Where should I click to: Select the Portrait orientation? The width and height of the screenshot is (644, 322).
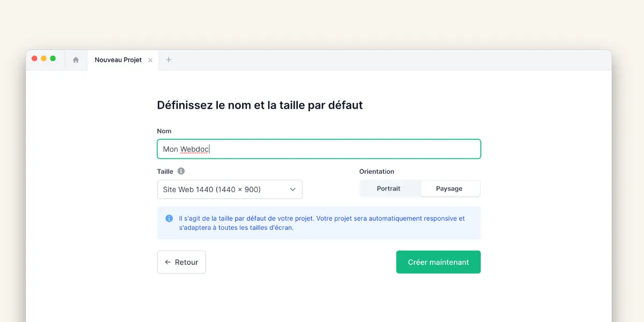(x=390, y=188)
